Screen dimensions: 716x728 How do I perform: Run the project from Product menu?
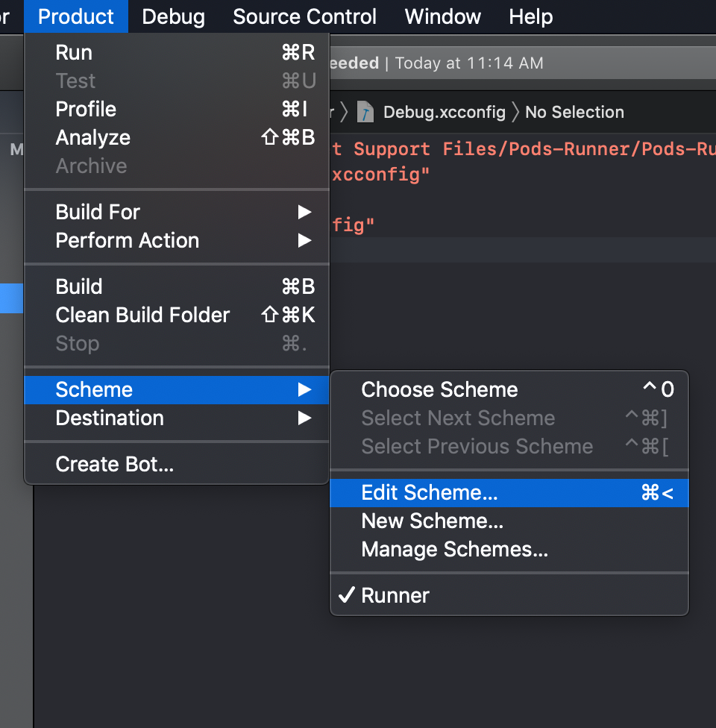(177, 52)
